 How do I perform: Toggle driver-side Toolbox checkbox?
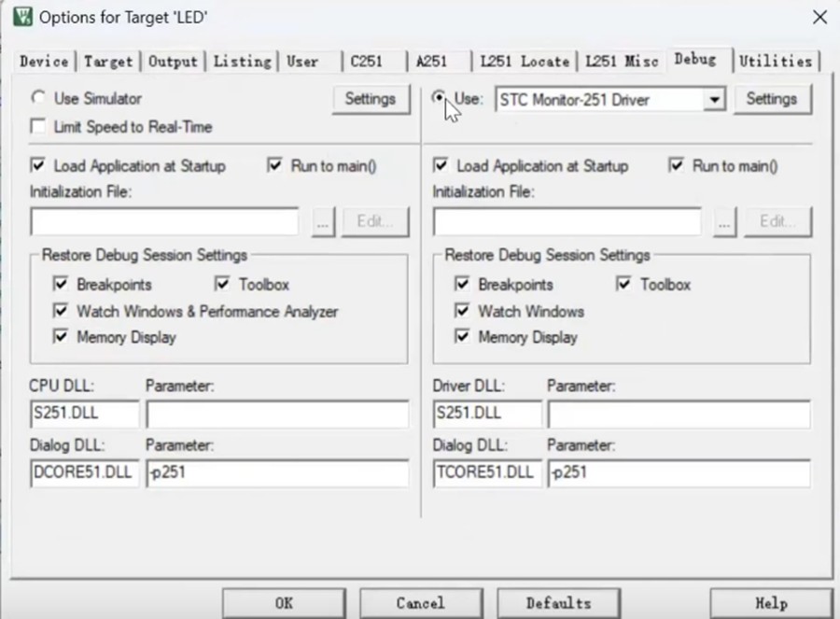pos(624,284)
